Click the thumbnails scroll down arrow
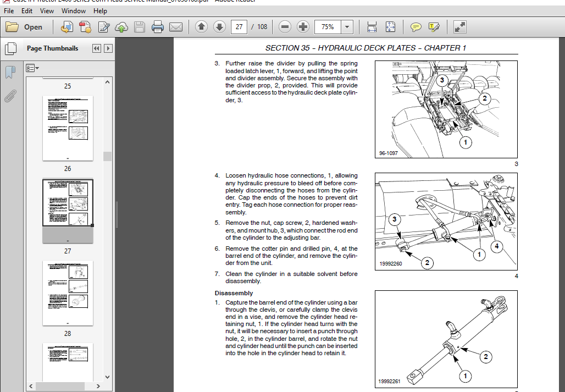 [x=107, y=377]
